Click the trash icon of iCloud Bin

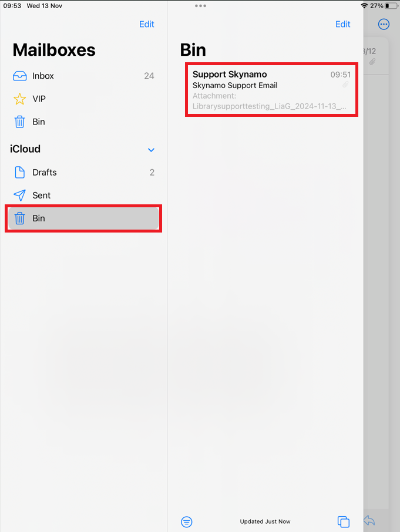click(x=19, y=218)
